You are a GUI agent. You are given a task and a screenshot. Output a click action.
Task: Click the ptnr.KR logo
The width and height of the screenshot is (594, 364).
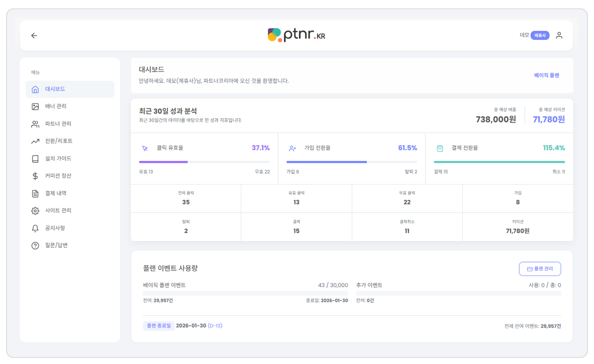[x=297, y=35]
